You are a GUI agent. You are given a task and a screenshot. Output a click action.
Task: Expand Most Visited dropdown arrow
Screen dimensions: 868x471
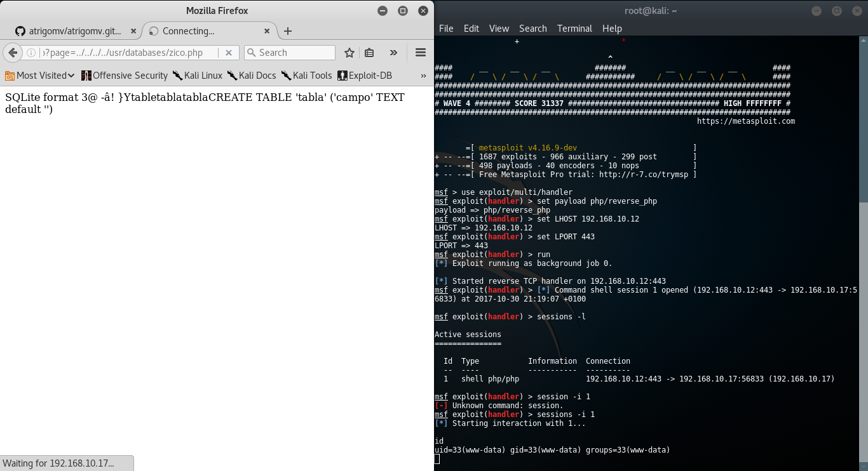point(71,76)
